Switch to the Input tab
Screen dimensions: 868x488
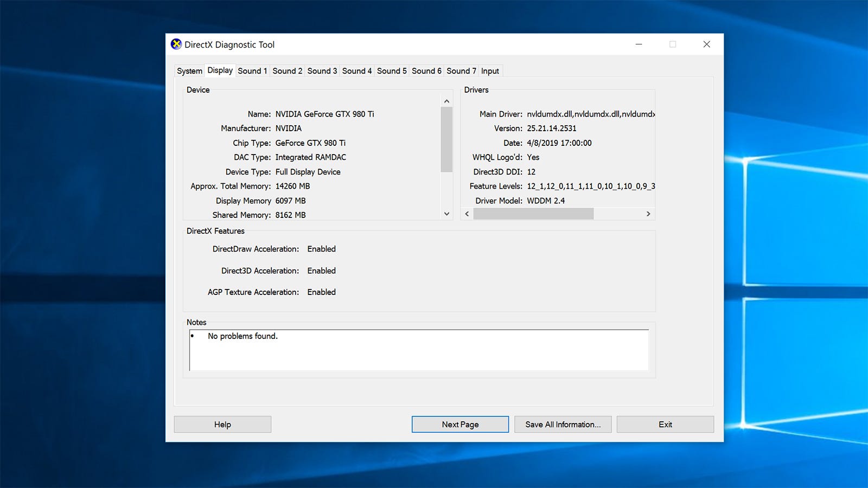click(490, 71)
